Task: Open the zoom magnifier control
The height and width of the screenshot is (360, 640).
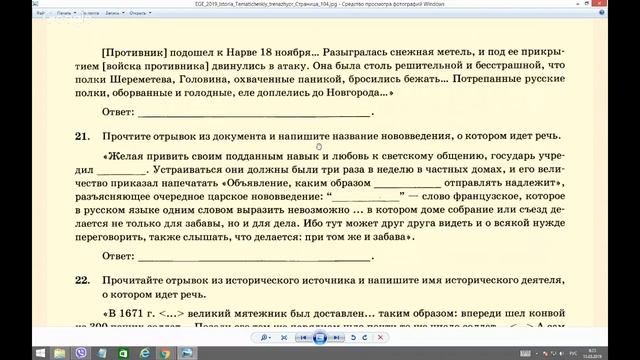Action: 266,338
